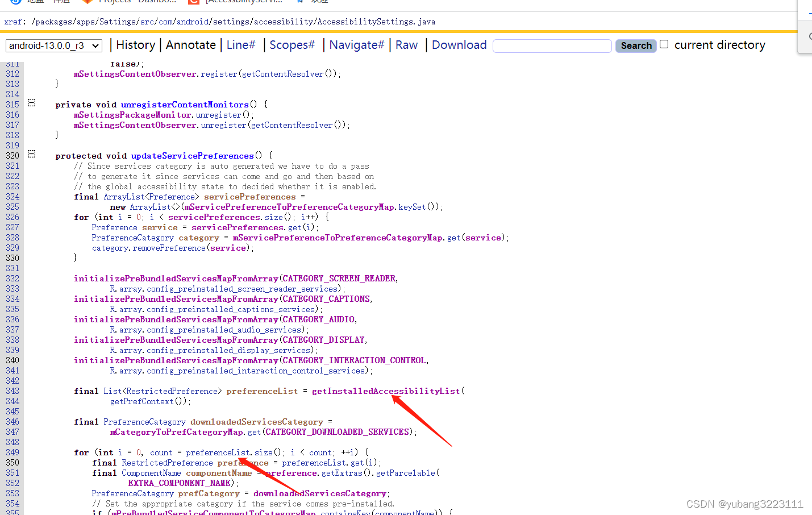Click the blue flag icon on the bookmarks bar
The image size is (812, 515).
[x=301, y=2]
